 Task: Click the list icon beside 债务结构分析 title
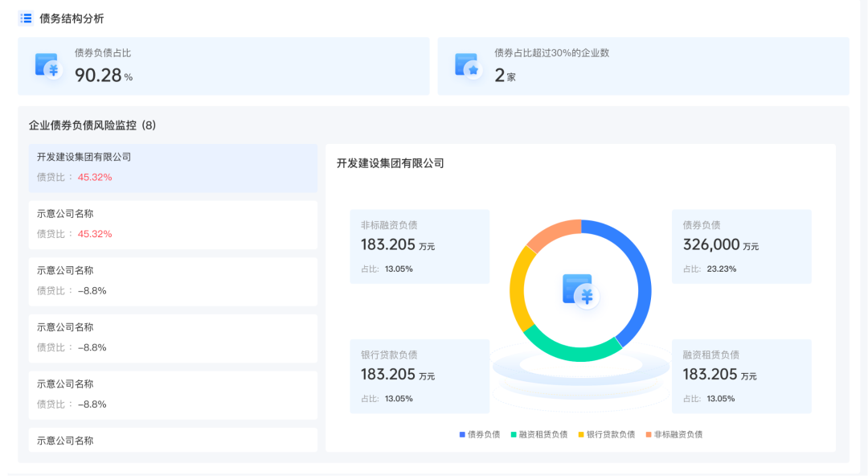coord(27,18)
